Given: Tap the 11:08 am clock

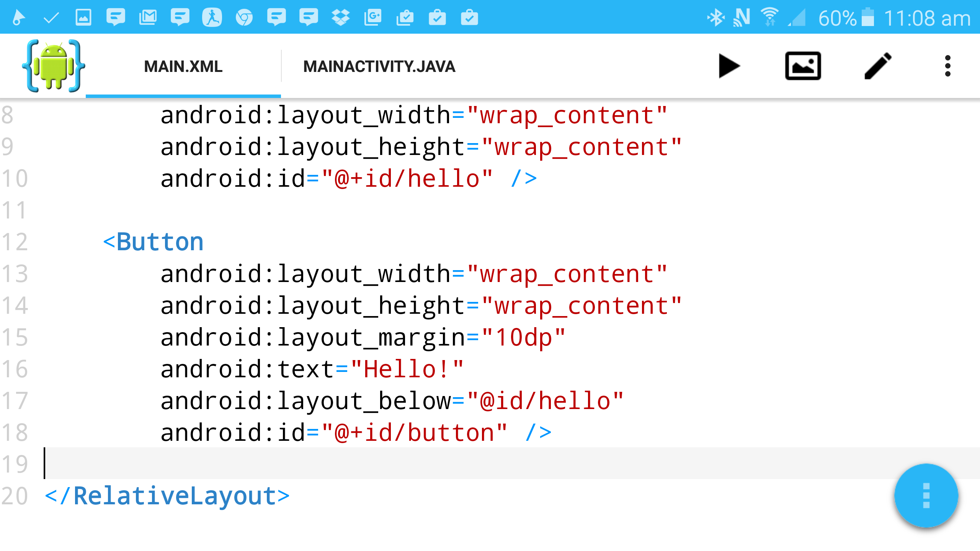Looking at the screenshot, I should 927,18.
